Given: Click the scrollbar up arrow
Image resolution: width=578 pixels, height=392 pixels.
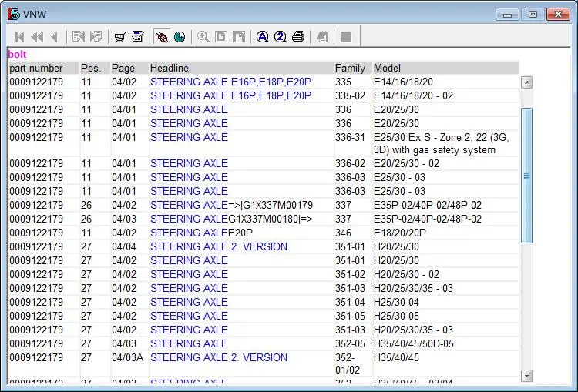Looking at the screenshot, I should (x=527, y=82).
